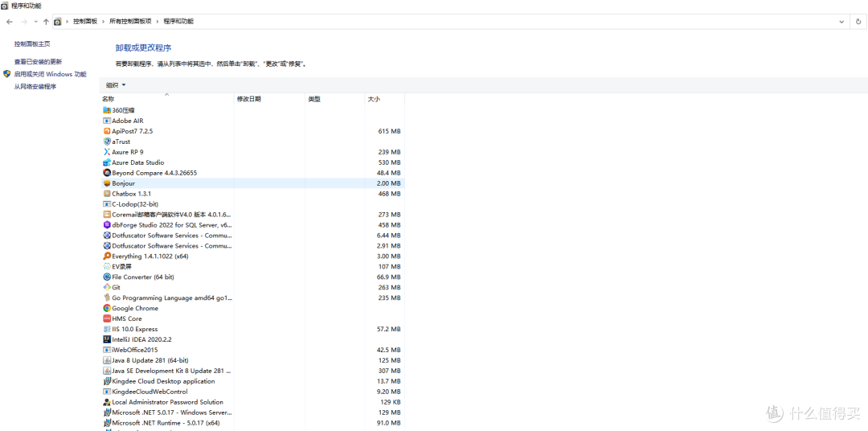Expand the chevron after 所有控制面板项 breadcrumb

click(x=158, y=22)
